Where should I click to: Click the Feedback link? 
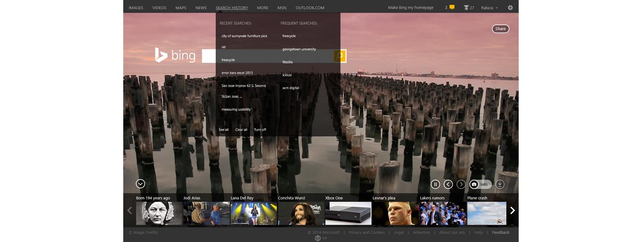point(500,232)
